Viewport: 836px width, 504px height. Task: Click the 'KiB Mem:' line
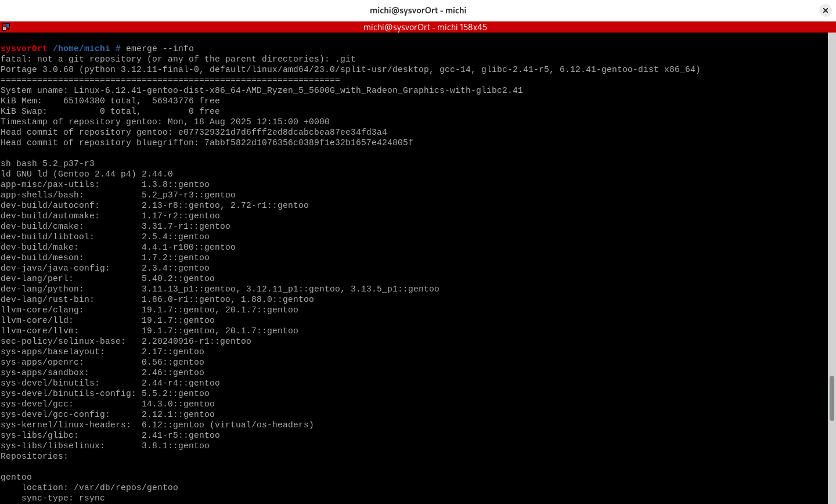[110, 101]
